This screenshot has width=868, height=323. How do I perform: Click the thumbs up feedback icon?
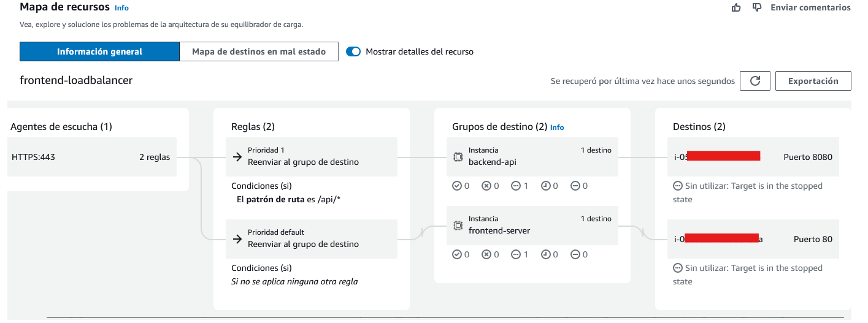737,7
